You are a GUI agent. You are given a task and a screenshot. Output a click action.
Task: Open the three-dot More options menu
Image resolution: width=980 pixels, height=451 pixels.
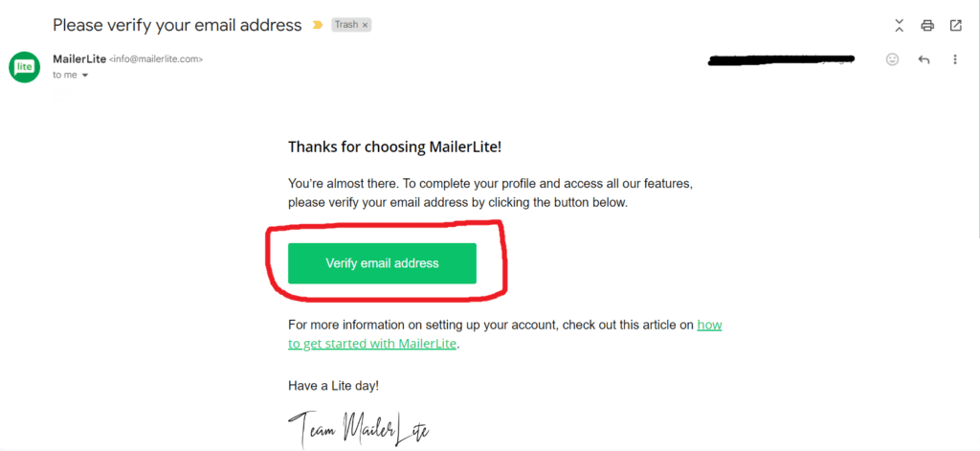coord(954,59)
